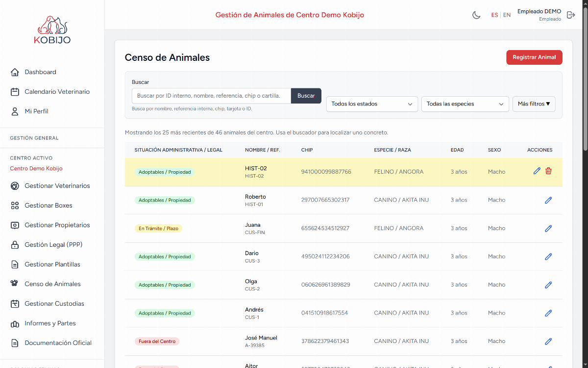Click the Gestionar Boxes grid icon
Screen dimensions: 588x368
15,206
